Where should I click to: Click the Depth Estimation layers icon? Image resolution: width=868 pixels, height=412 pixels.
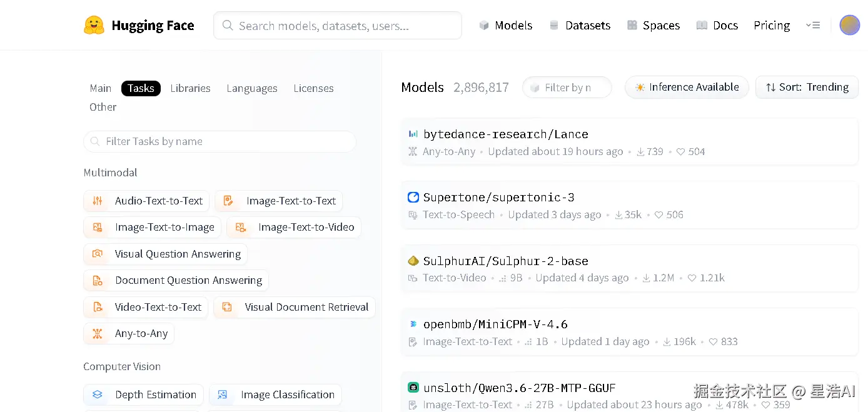click(x=97, y=394)
